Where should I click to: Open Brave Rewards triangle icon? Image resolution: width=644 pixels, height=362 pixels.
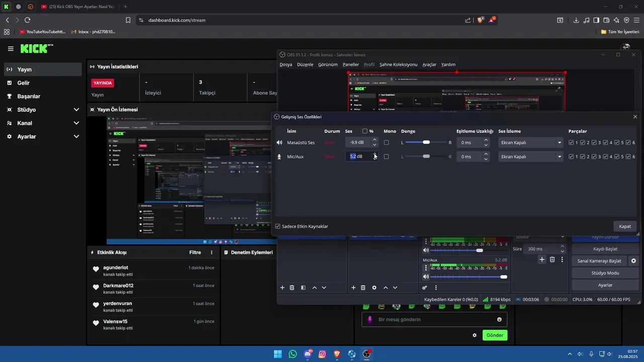pyautogui.click(x=492, y=20)
